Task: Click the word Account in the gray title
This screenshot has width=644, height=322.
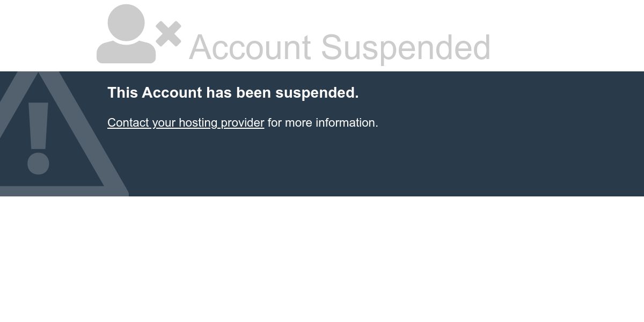Action: [250, 47]
